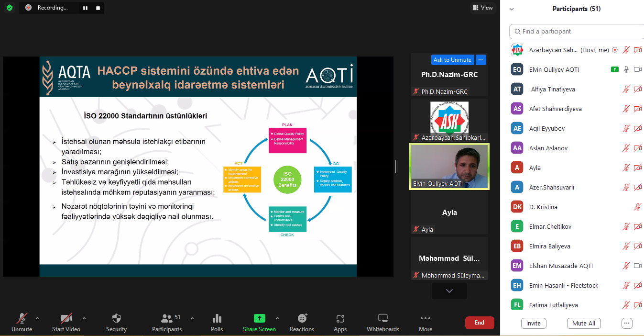Open the View layout menu
Viewport: 644px width, 336px height.
pyautogui.click(x=482, y=8)
